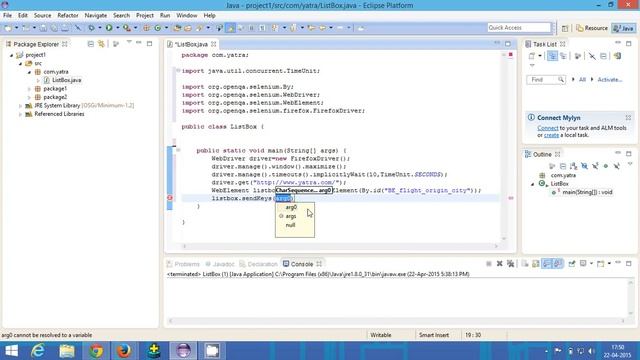Collapse the src folder node
This screenshot has width=640, height=360.
[x=20, y=64]
